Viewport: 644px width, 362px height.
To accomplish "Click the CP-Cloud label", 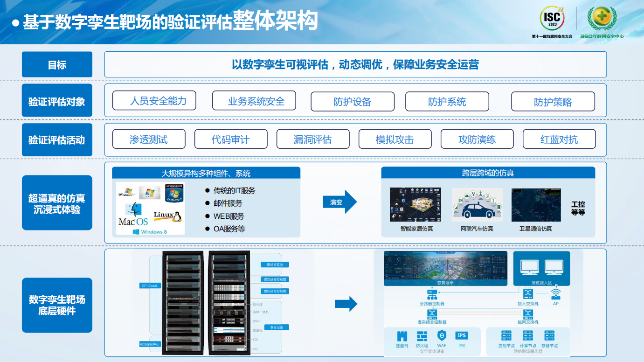I will click(150, 285).
